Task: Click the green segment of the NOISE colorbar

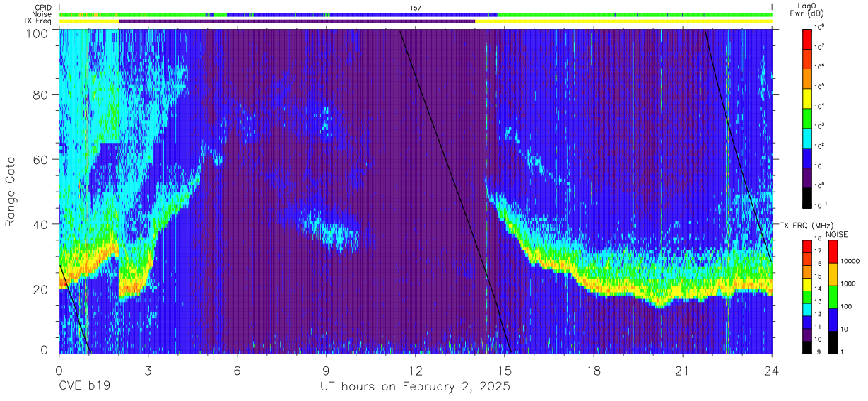Action: 833,297
